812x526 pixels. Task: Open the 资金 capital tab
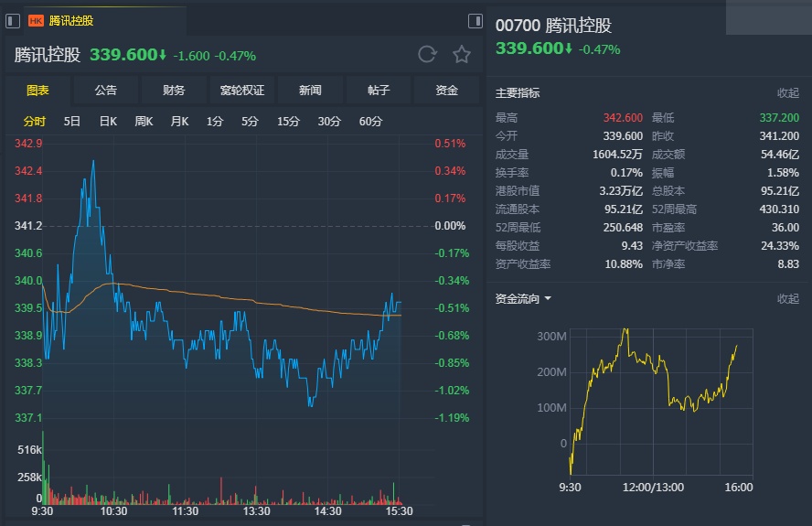446,91
